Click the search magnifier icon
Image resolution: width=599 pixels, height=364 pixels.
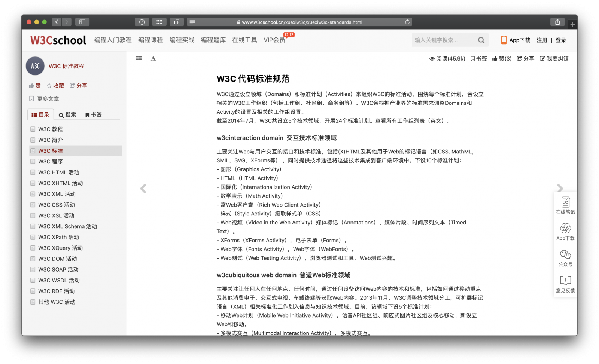481,40
